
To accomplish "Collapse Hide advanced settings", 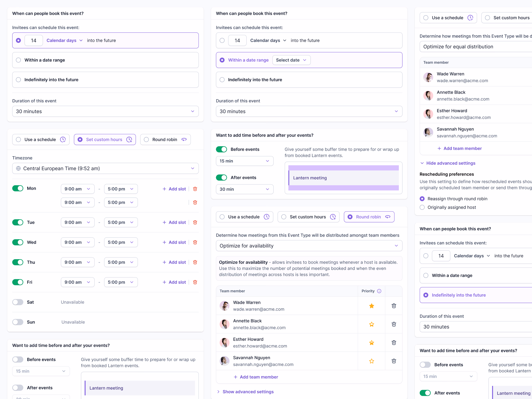I will coord(448,163).
